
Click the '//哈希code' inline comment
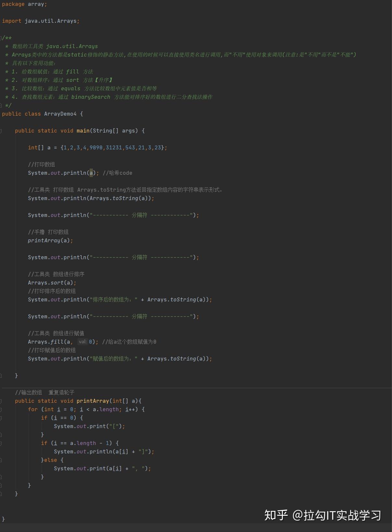pyautogui.click(x=118, y=173)
